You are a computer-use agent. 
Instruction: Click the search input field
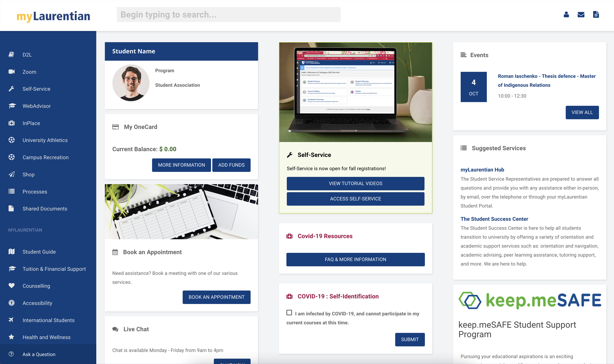tap(229, 15)
